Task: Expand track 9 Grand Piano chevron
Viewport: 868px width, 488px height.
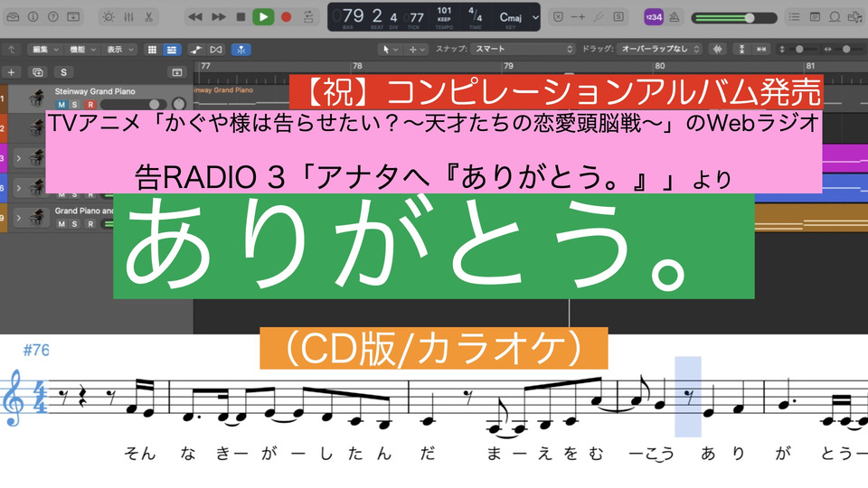Action: (x=18, y=218)
